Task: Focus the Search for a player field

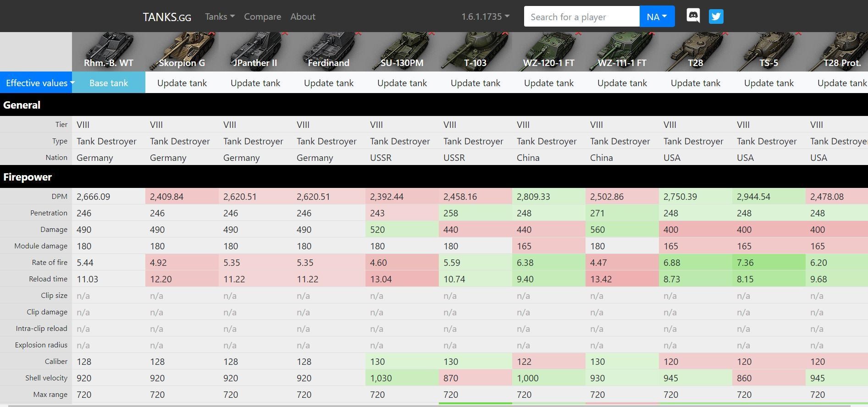Action: pyautogui.click(x=581, y=17)
